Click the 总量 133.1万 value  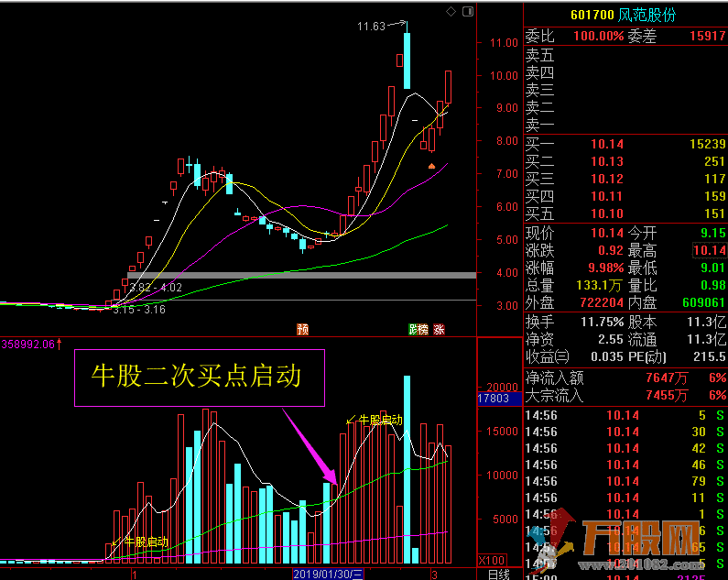tap(599, 285)
